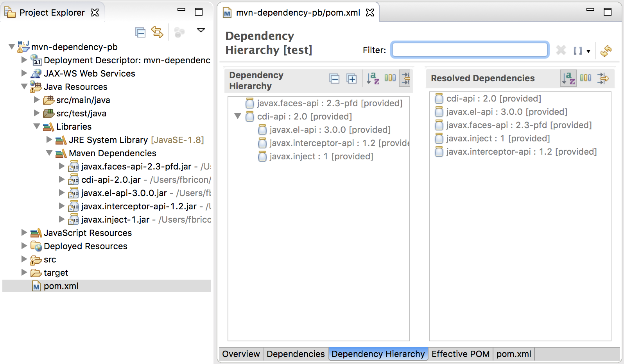Click in the Filter text field
The height and width of the screenshot is (364, 624).
(x=470, y=50)
